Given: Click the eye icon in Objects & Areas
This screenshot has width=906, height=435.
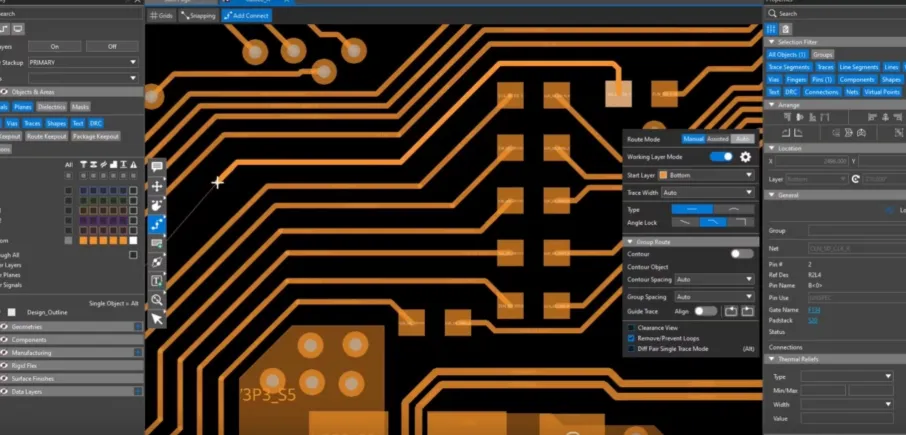Looking at the screenshot, I should click(x=4, y=92).
